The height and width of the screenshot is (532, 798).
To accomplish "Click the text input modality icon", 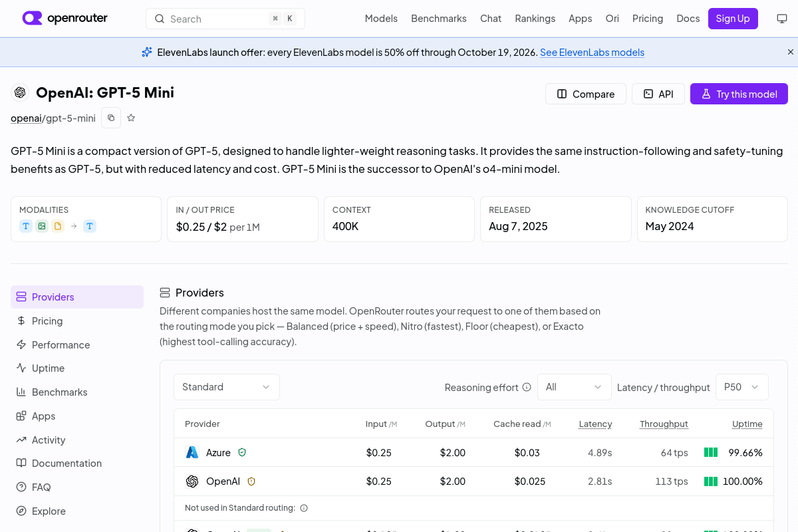I will point(26,226).
